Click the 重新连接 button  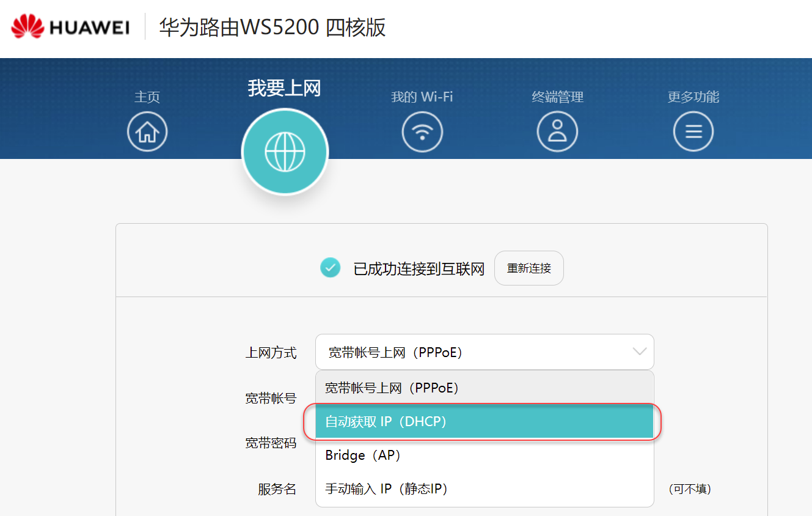(x=529, y=268)
